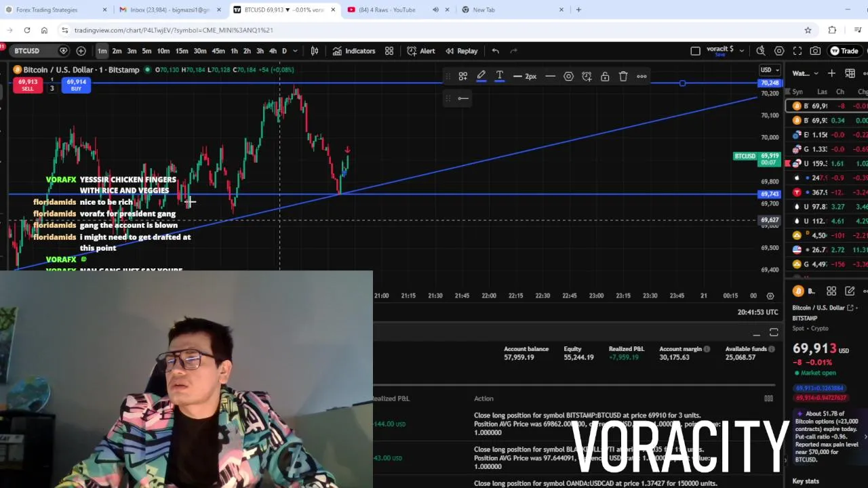The height and width of the screenshot is (488, 868).
Task: Switch chart to 4h interval
Action: [x=273, y=51]
